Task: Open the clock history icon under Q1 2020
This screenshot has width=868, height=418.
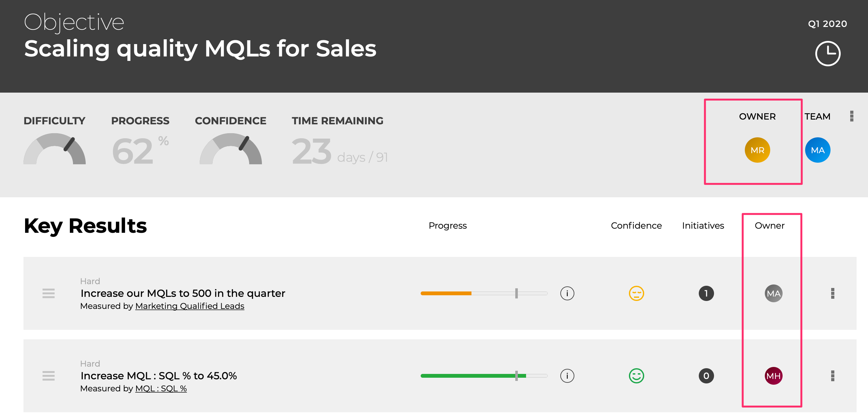Action: click(x=828, y=54)
